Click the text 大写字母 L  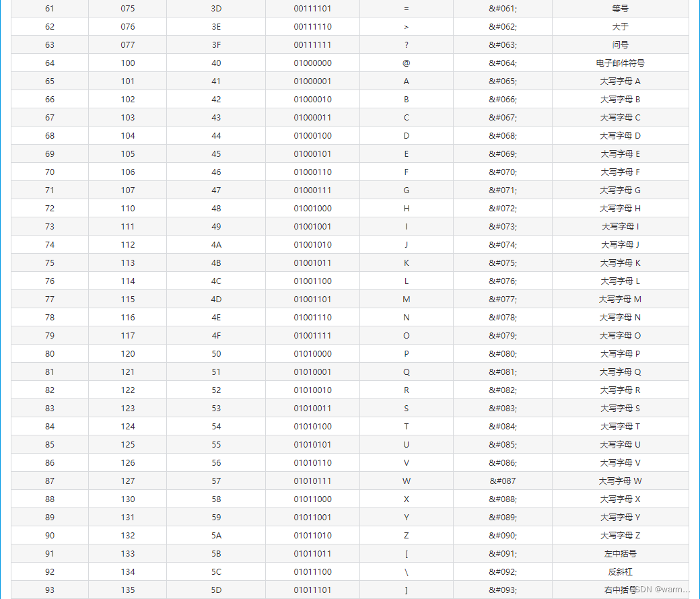620,281
